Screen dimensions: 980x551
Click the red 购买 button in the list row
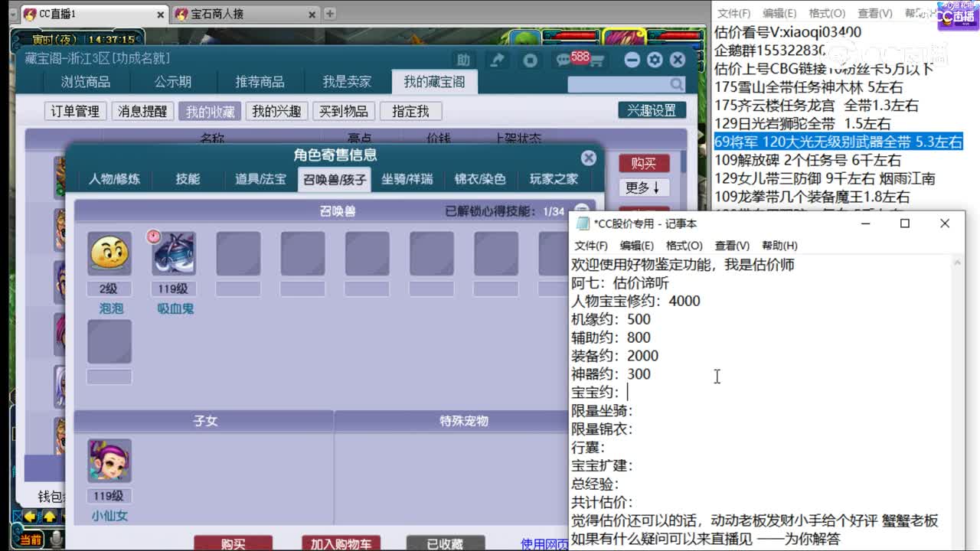pos(644,163)
